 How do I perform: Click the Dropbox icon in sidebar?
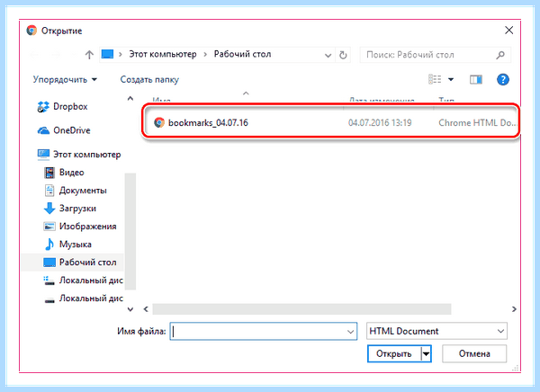(43, 107)
